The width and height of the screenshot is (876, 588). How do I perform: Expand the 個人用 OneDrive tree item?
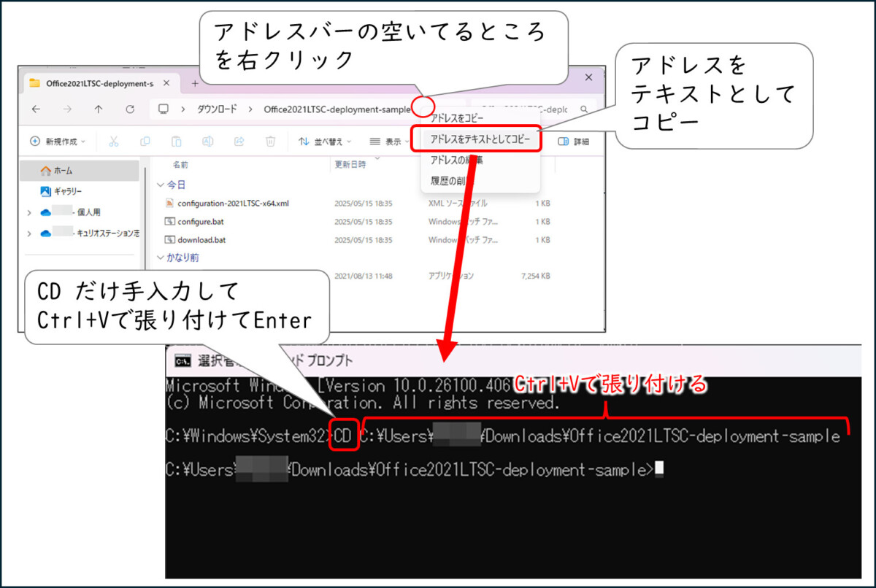click(28, 212)
